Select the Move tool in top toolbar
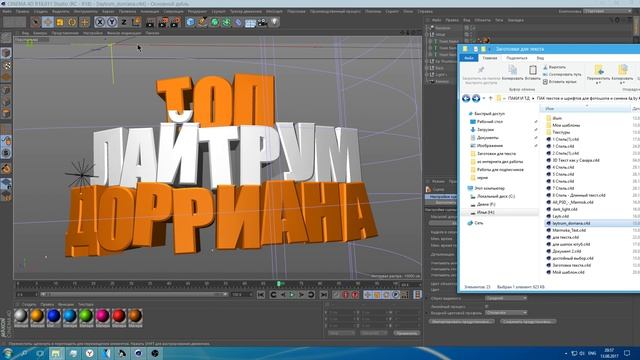This screenshot has width=640, height=360. click(48, 22)
